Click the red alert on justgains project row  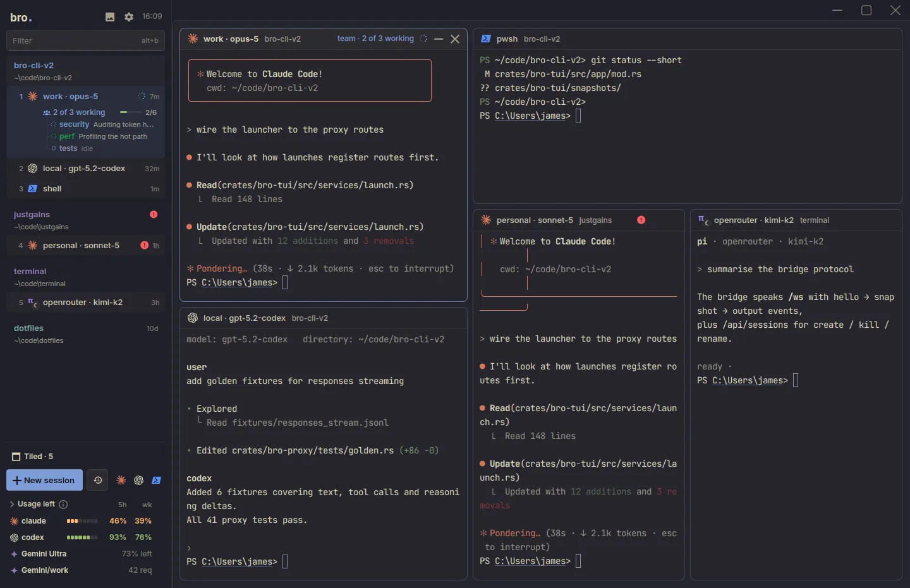tap(154, 215)
